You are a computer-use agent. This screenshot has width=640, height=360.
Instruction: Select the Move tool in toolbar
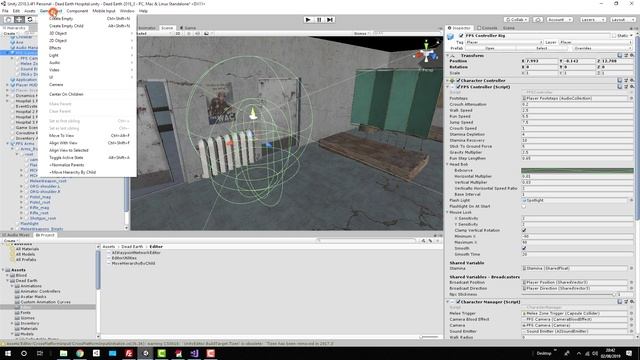point(19,19)
